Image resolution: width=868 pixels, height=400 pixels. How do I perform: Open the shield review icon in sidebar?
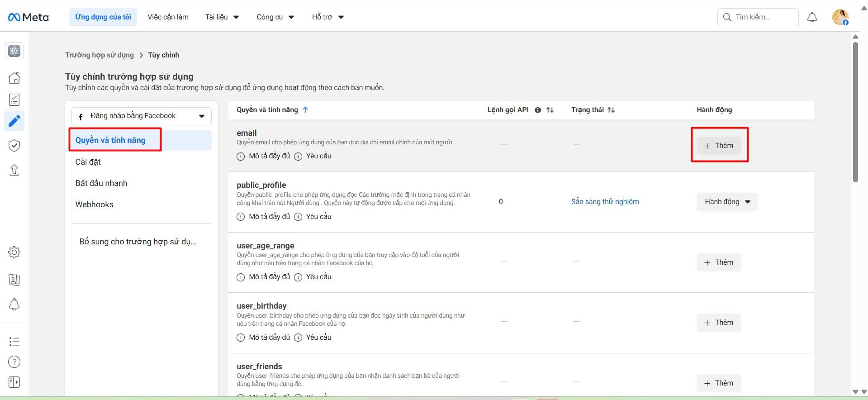pyautogui.click(x=14, y=145)
